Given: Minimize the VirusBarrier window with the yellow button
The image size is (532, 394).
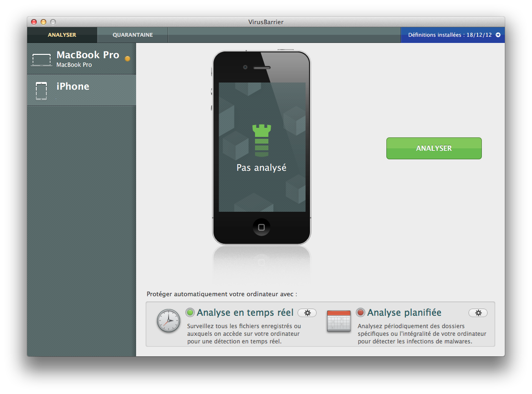Looking at the screenshot, I should click(43, 22).
